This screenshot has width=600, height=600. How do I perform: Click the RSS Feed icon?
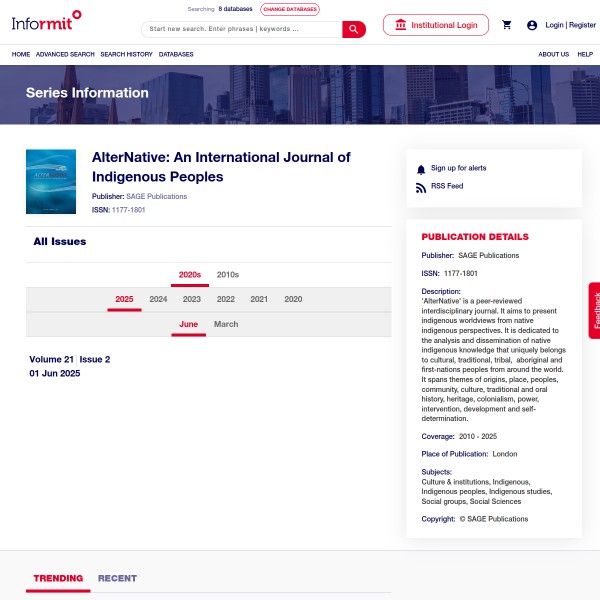tap(421, 187)
